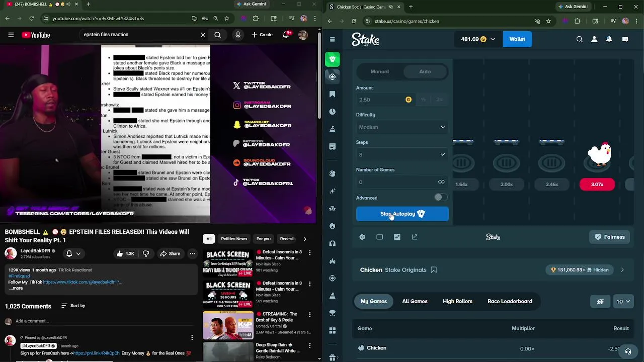644x362 pixels.
Task: Open Stake notifications bell
Action: tap(609, 39)
